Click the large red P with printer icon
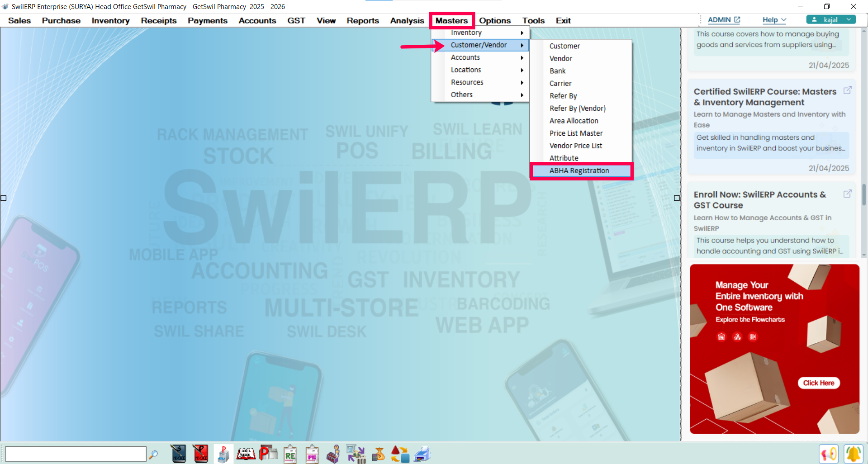Screen dimensions: 868x464 [268, 453]
